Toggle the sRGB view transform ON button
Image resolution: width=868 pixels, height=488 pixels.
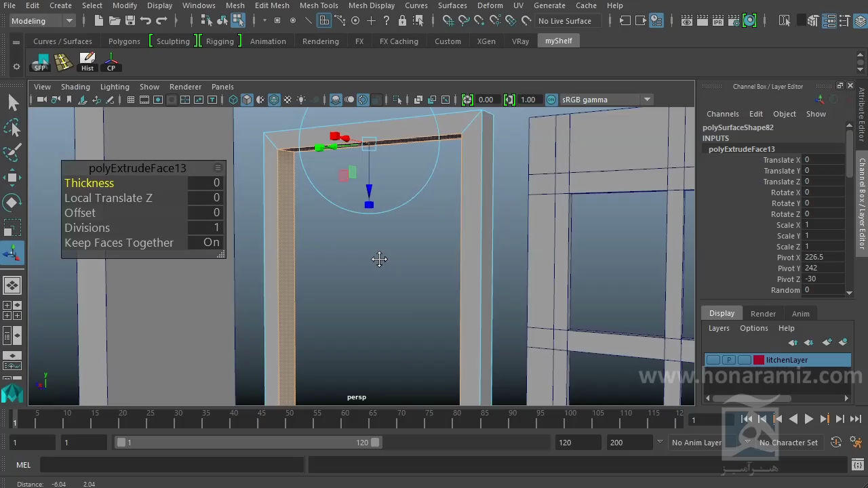point(551,100)
